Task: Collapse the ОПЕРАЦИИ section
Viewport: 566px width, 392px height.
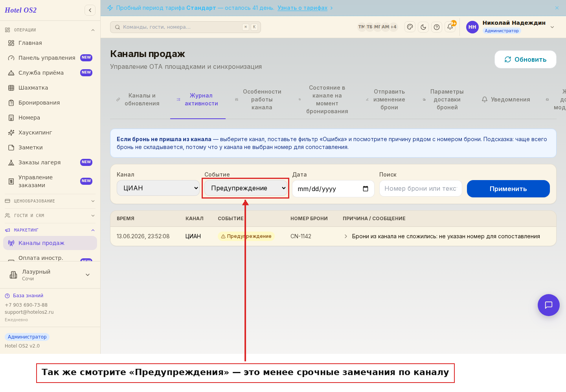Action: coord(50,30)
